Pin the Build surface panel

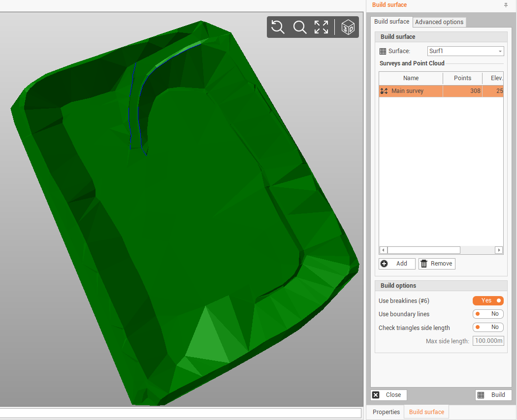coord(506,5)
